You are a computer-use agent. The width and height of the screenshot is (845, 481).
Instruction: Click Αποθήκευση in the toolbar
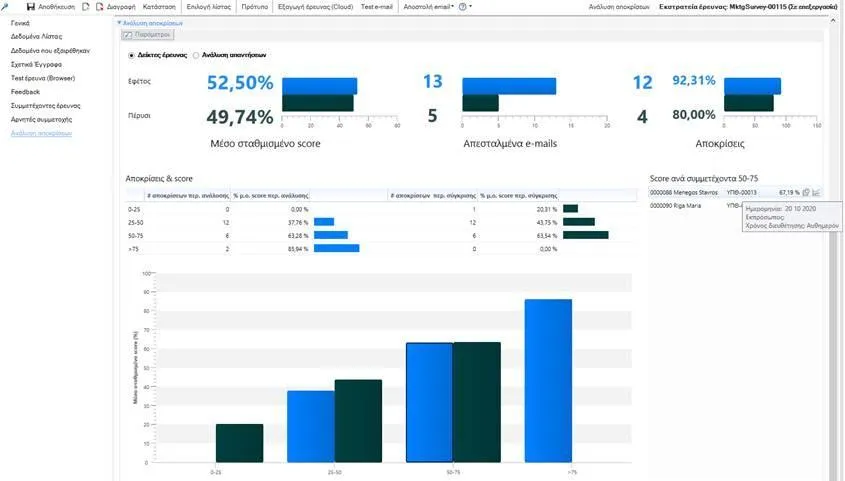[x=57, y=7]
